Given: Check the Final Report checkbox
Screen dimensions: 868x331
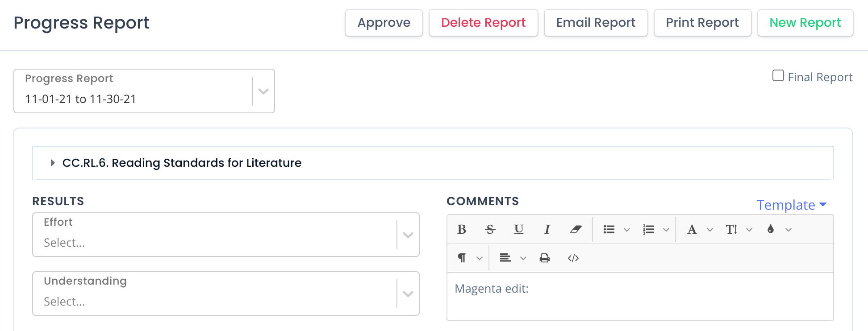Looking at the screenshot, I should [x=778, y=76].
